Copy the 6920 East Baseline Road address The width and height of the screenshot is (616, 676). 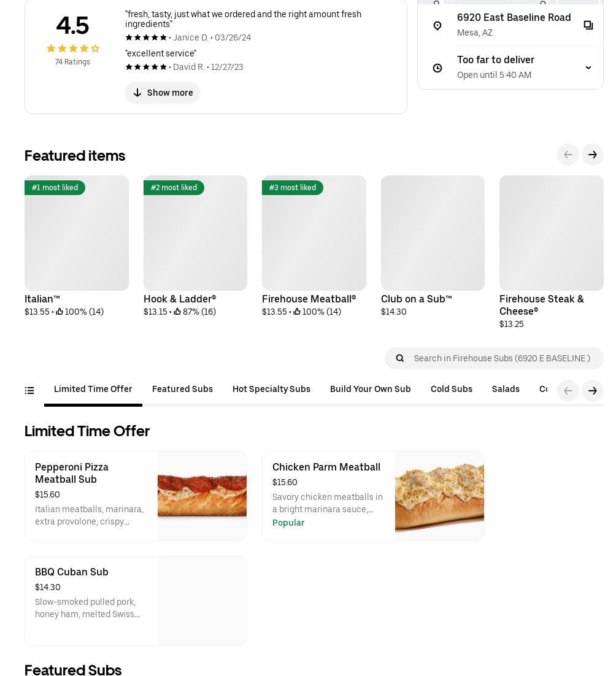click(x=588, y=25)
